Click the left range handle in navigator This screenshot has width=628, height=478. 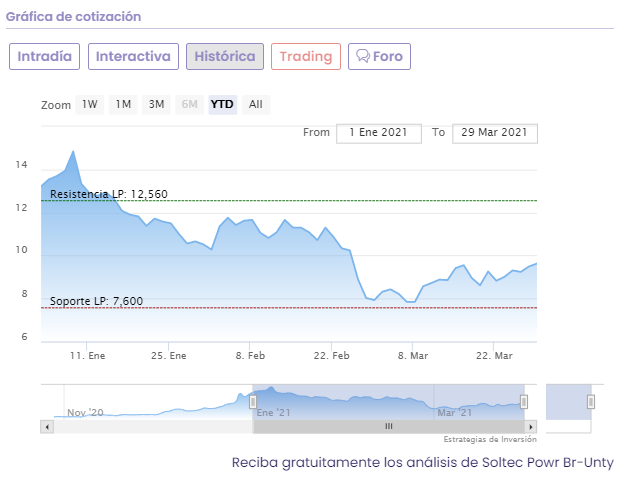coord(253,401)
